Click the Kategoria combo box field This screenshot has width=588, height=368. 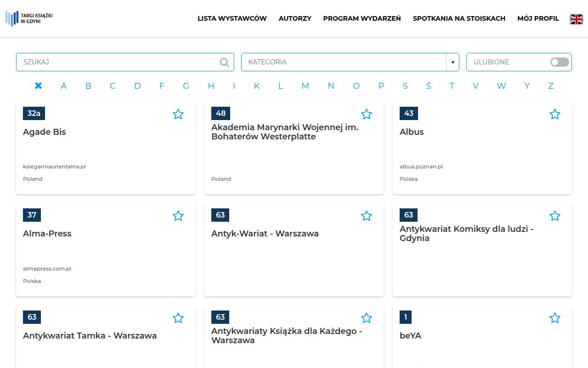[350, 62]
